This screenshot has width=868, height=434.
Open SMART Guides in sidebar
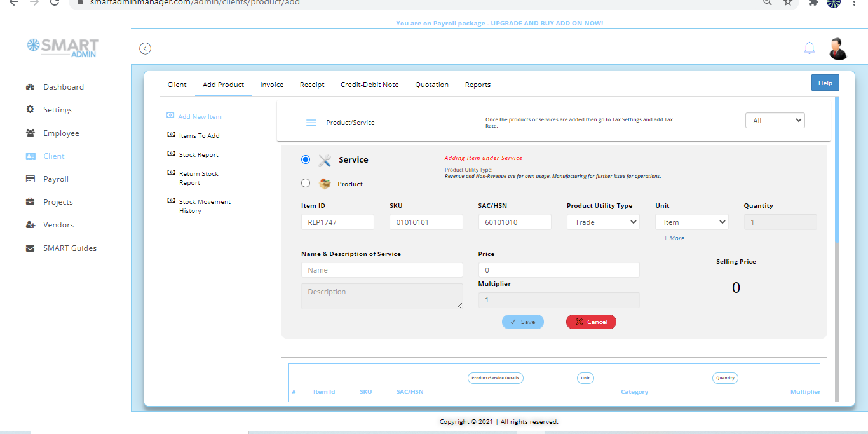pos(29,248)
